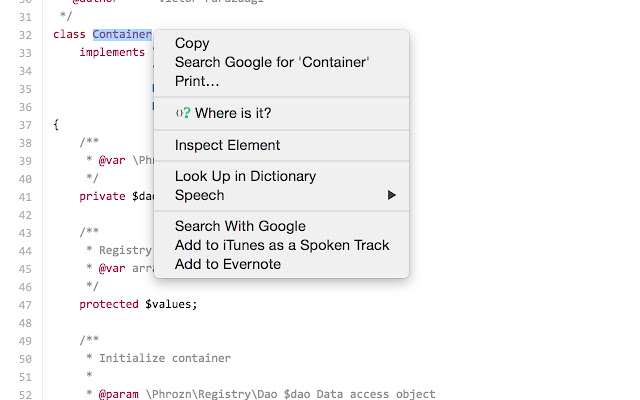Open the Print... dialog from the menu
This screenshot has height=400, width=640.
pyautogui.click(x=197, y=81)
